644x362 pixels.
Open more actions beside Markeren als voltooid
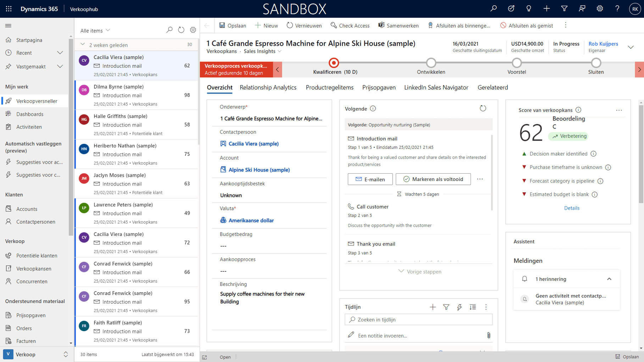pos(480,179)
